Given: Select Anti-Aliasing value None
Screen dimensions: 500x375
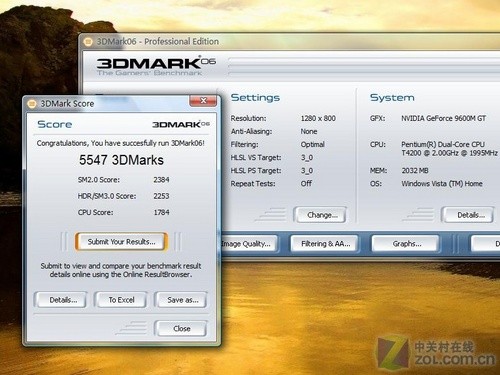Looking at the screenshot, I should pyautogui.click(x=309, y=131).
